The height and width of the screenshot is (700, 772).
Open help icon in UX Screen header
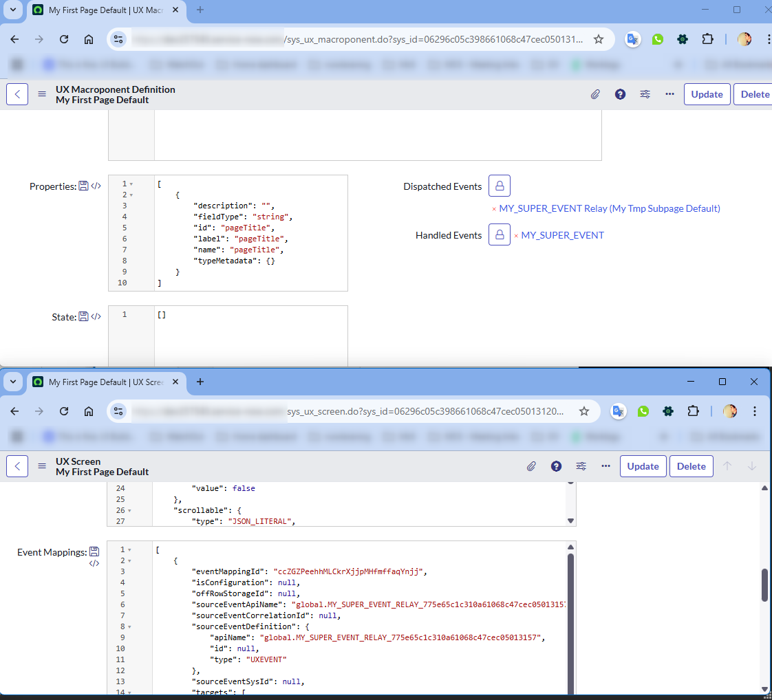556,466
